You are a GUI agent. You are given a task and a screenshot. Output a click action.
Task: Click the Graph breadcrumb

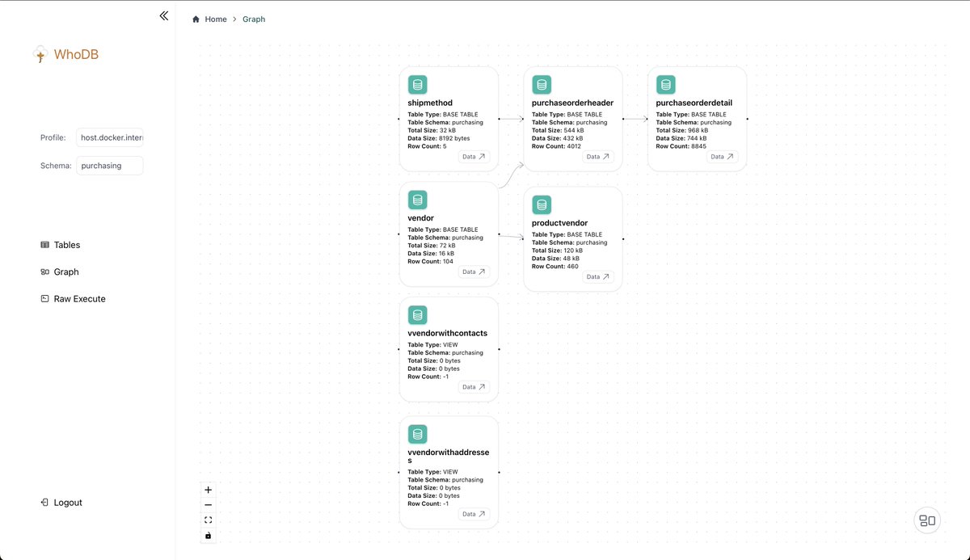[x=254, y=19]
